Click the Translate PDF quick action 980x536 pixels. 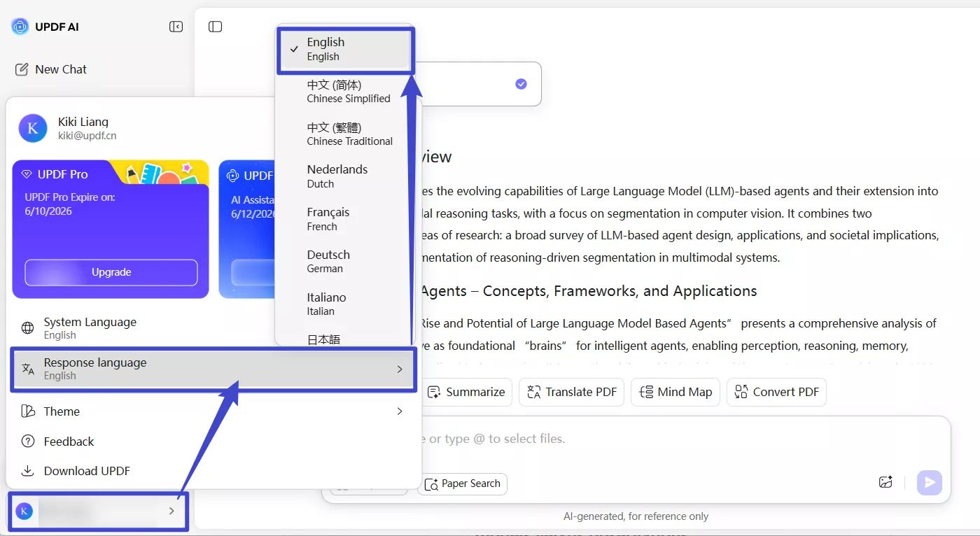pyautogui.click(x=572, y=392)
